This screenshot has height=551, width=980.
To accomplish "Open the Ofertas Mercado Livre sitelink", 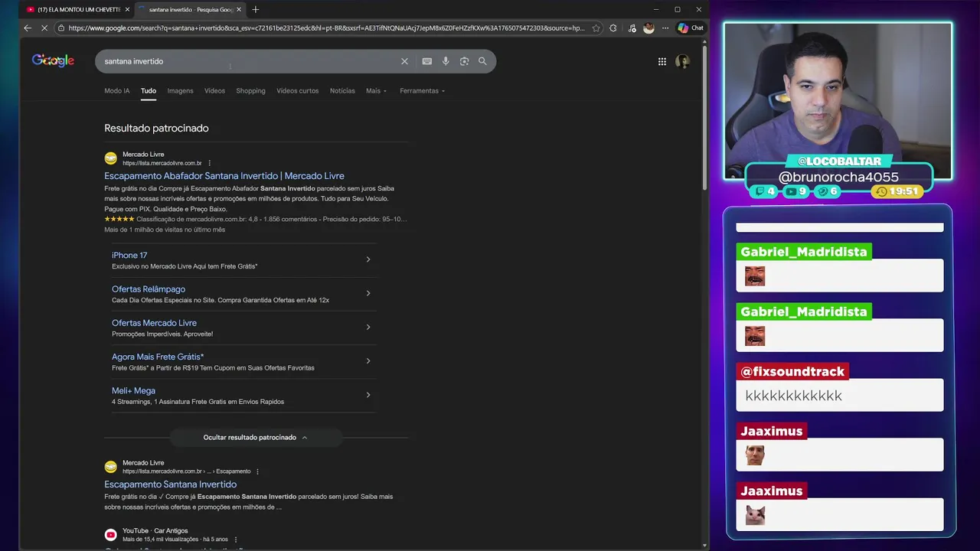I will coord(154,323).
